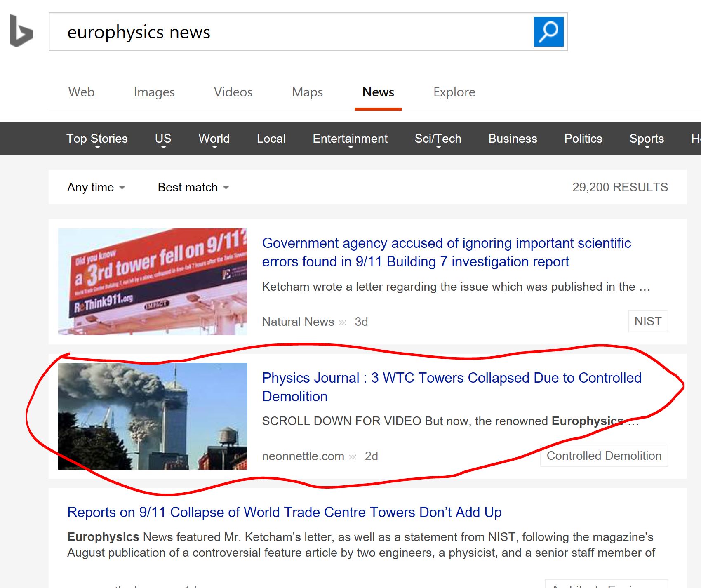Go to the Maps tab
The width and height of the screenshot is (701, 588).
(x=307, y=92)
